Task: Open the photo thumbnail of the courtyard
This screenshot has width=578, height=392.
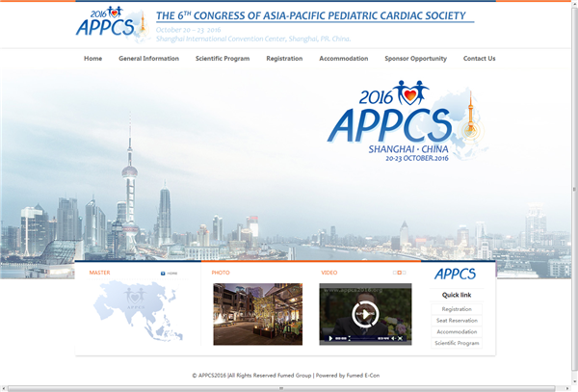Action: [x=257, y=314]
